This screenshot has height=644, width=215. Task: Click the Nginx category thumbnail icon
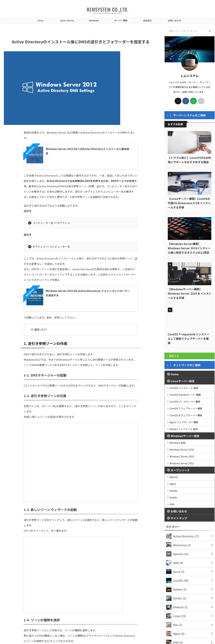(x=169, y=634)
